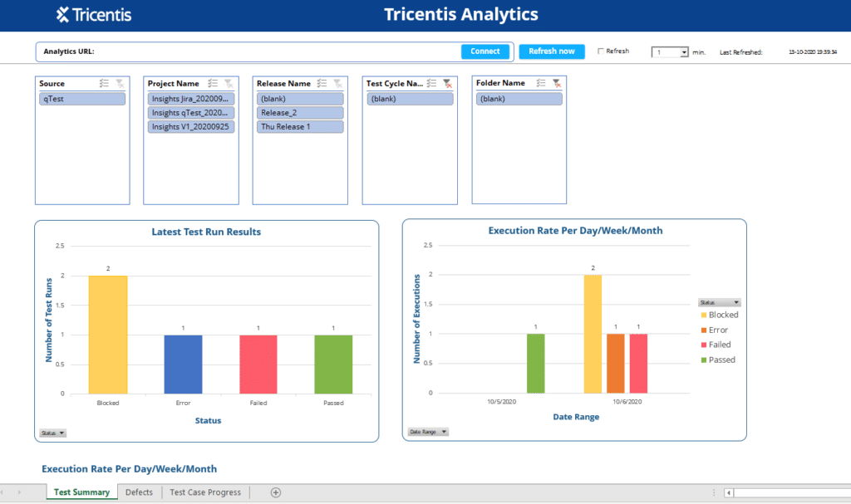Viewport: 851px width, 504px height.
Task: Click the 10/6/2020 date axis label
Action: tap(627, 402)
